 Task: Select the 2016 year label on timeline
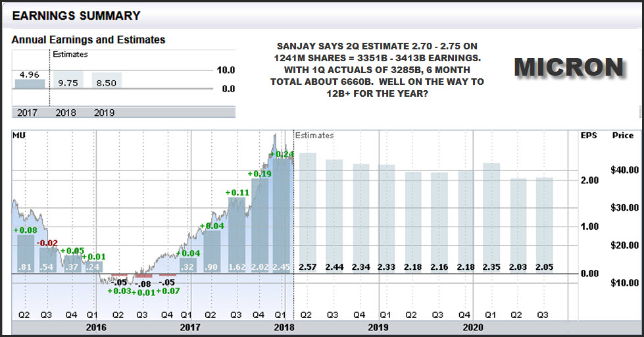point(97,327)
